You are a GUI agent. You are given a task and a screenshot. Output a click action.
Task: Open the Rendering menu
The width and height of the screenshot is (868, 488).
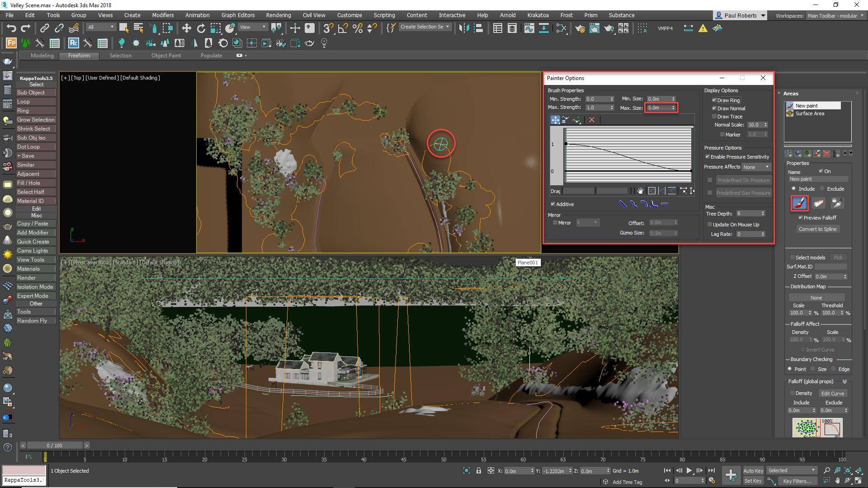278,15
